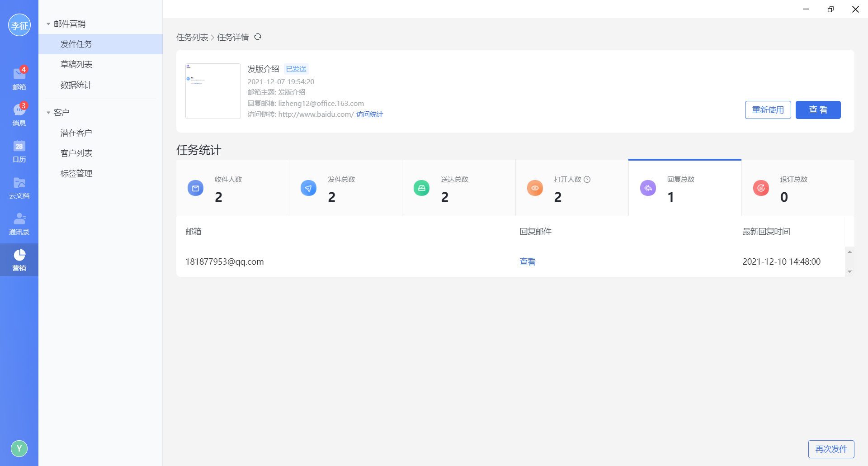
Task: Open the 消息 messages icon
Action: pyautogui.click(x=19, y=114)
